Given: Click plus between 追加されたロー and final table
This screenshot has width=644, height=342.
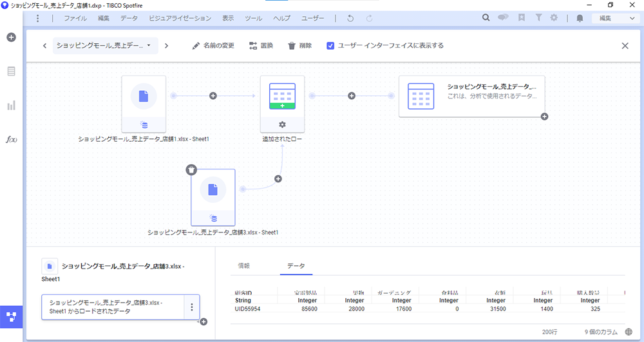Looking at the screenshot, I should click(352, 96).
